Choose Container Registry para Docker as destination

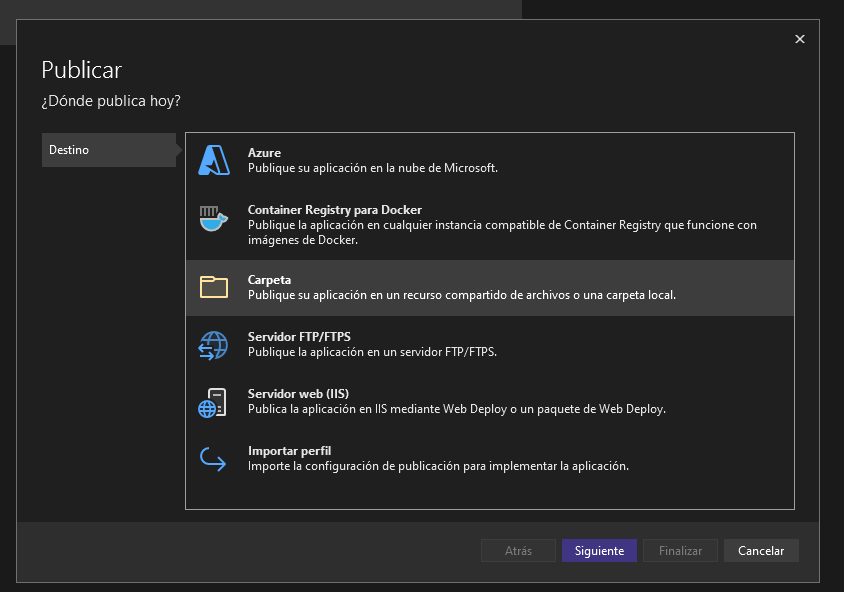450,220
